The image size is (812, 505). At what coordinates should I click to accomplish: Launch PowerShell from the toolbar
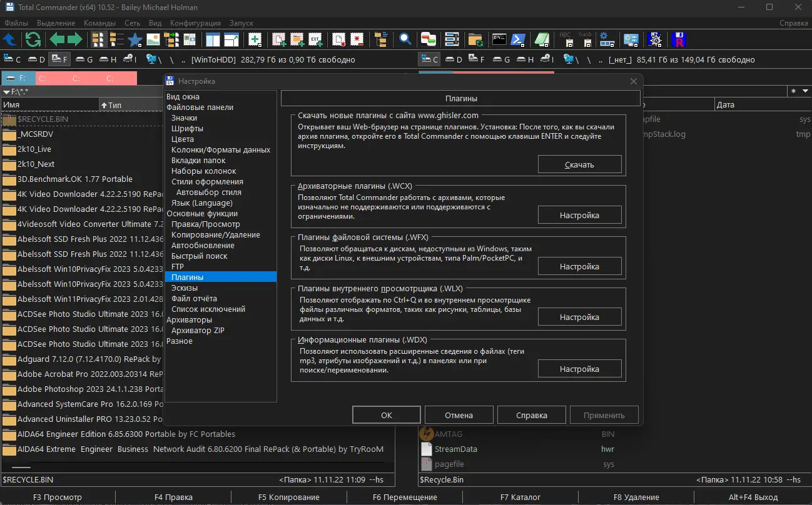point(518,39)
